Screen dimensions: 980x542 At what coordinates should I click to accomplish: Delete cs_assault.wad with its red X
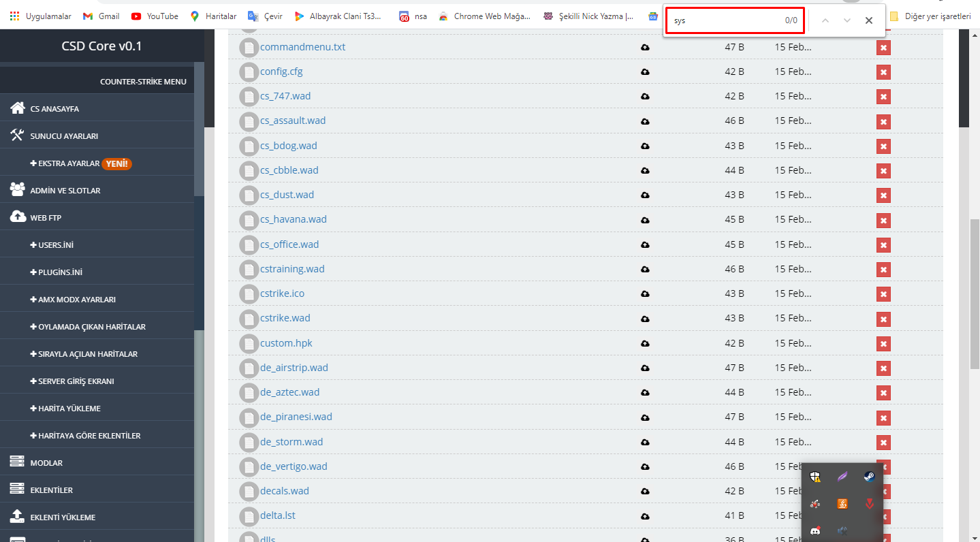[883, 122]
